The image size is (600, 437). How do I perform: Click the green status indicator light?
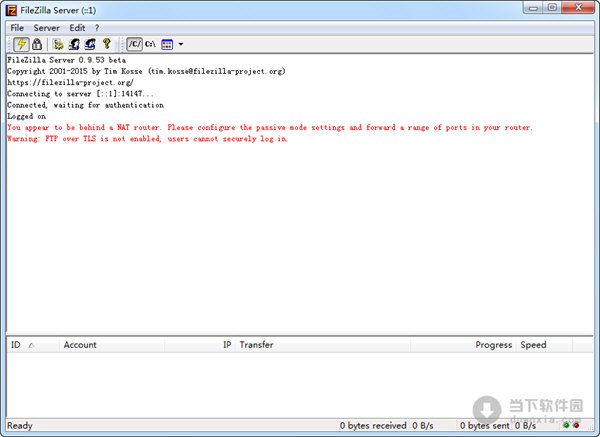(x=566, y=425)
